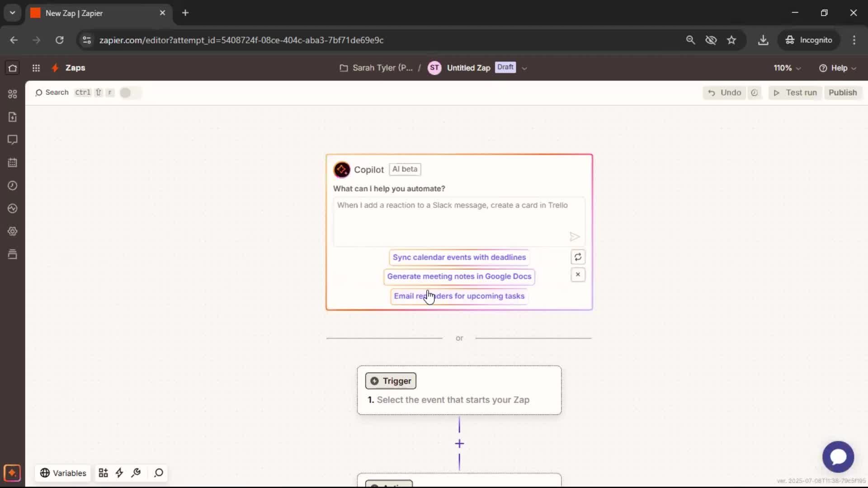Screen dimensions: 868x488
Task: Click the add-step grid icon in bottom toolbar
Action: (103, 473)
